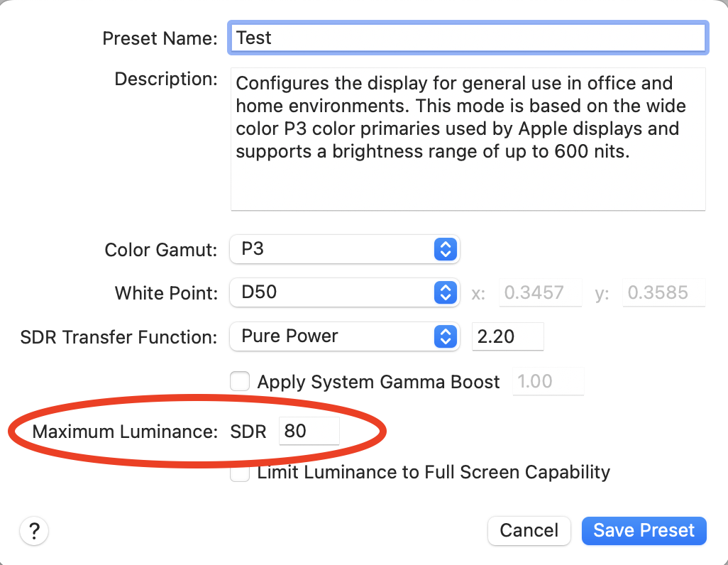This screenshot has width=728, height=565.
Task: Click the white point x coordinate field
Action: pyautogui.click(x=540, y=292)
